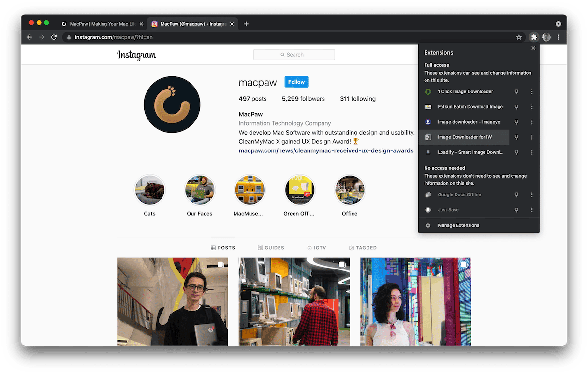588x374 pixels.
Task: Open the post of man in red plaid shirt
Action: (294, 302)
